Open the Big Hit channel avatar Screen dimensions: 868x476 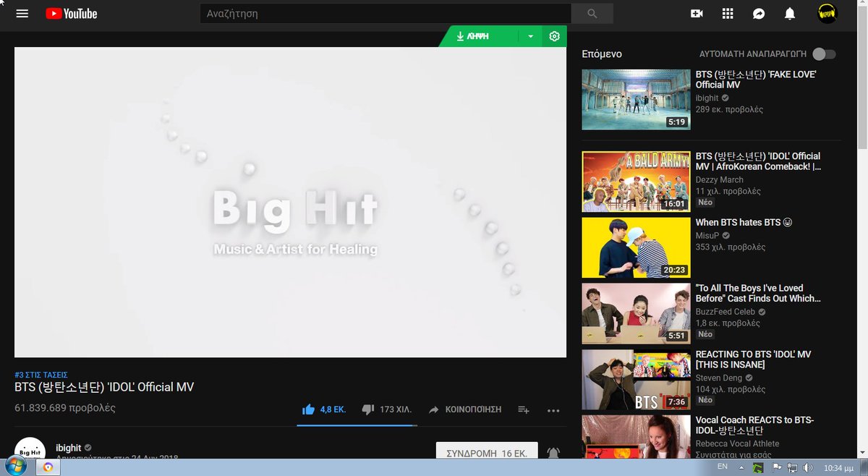[30, 449]
